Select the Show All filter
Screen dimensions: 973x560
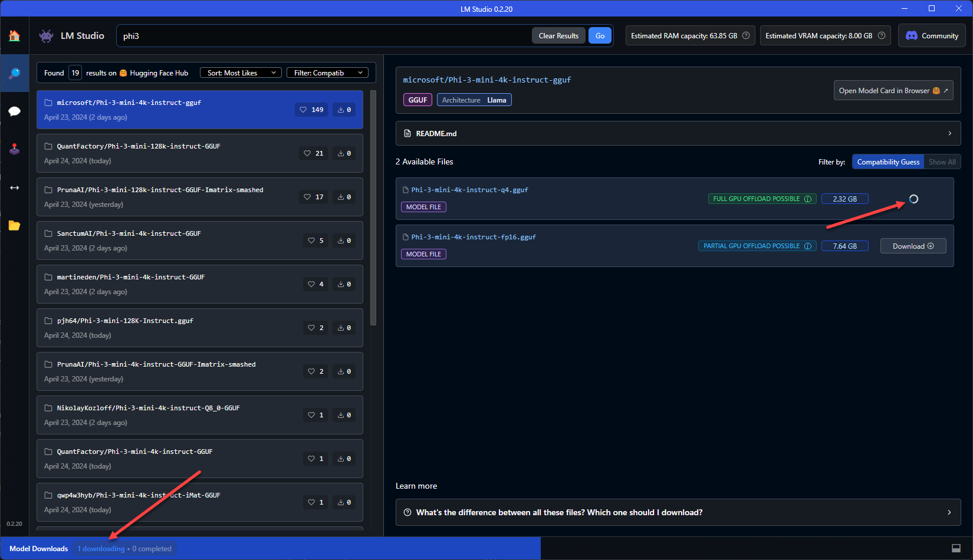pos(942,162)
